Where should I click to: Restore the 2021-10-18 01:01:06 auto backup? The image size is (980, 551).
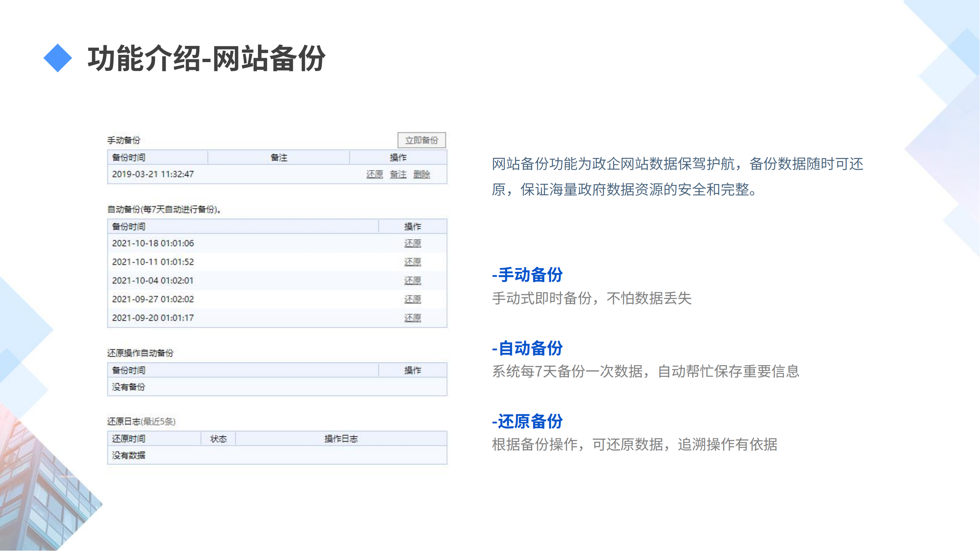click(412, 244)
